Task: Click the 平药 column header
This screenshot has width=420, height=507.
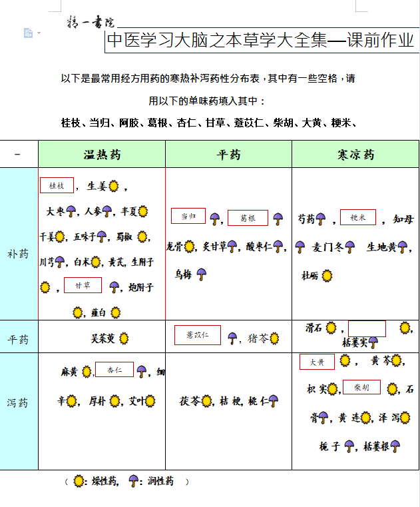Action: coord(229,155)
